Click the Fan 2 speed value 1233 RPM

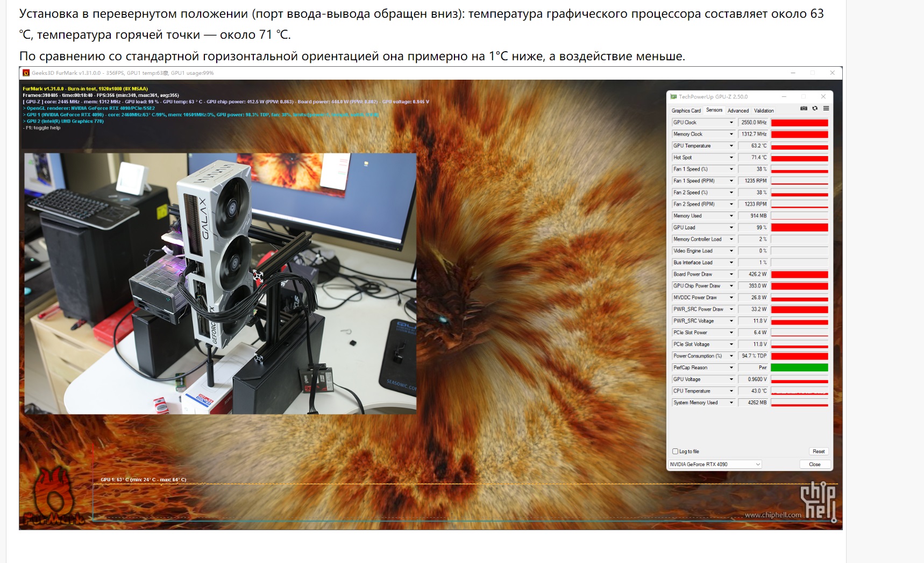point(753,205)
